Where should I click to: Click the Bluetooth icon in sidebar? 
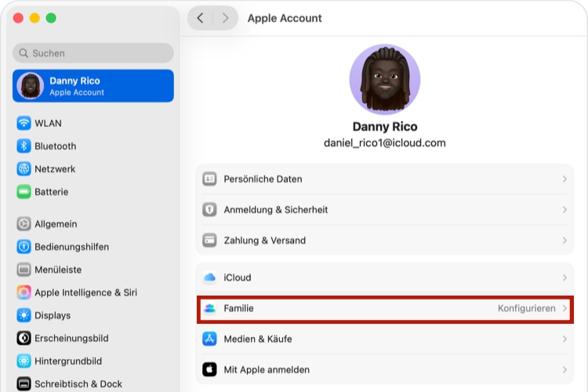24,146
